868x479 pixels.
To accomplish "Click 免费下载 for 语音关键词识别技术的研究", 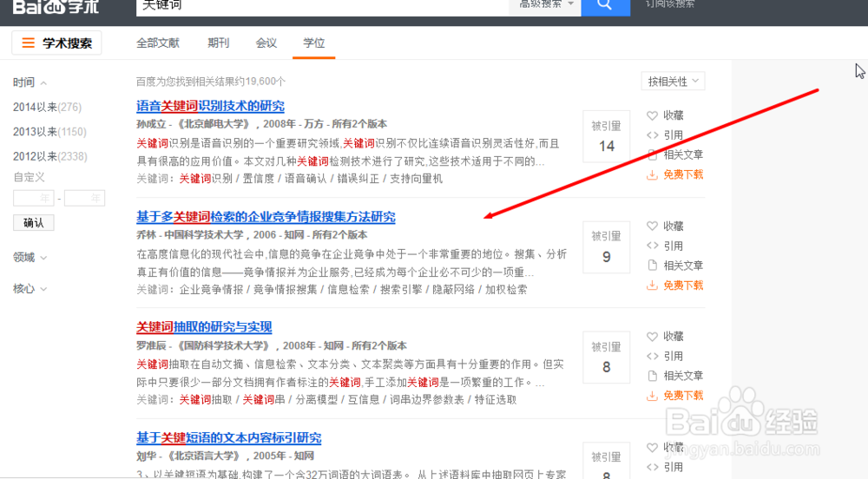I will pos(683,174).
